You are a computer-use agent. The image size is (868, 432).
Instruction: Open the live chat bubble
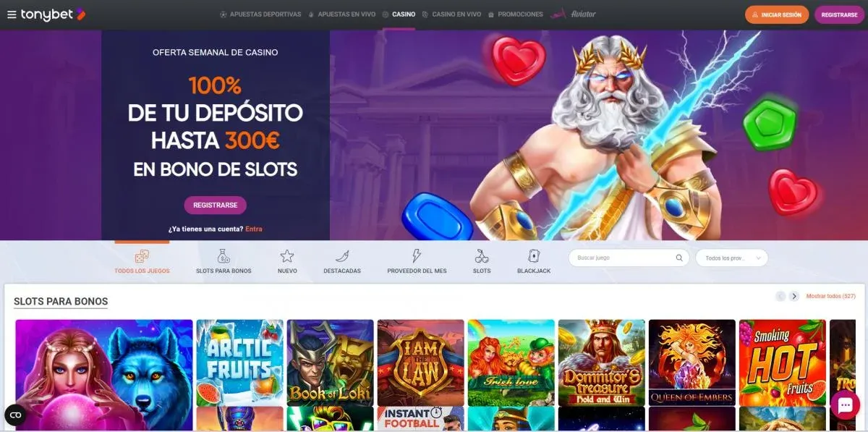(x=845, y=406)
